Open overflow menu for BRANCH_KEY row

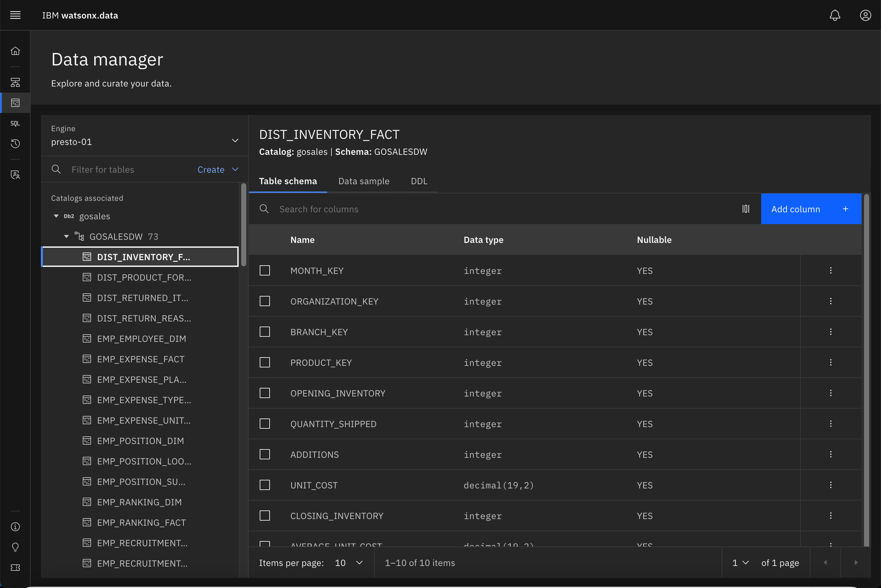[x=831, y=332]
